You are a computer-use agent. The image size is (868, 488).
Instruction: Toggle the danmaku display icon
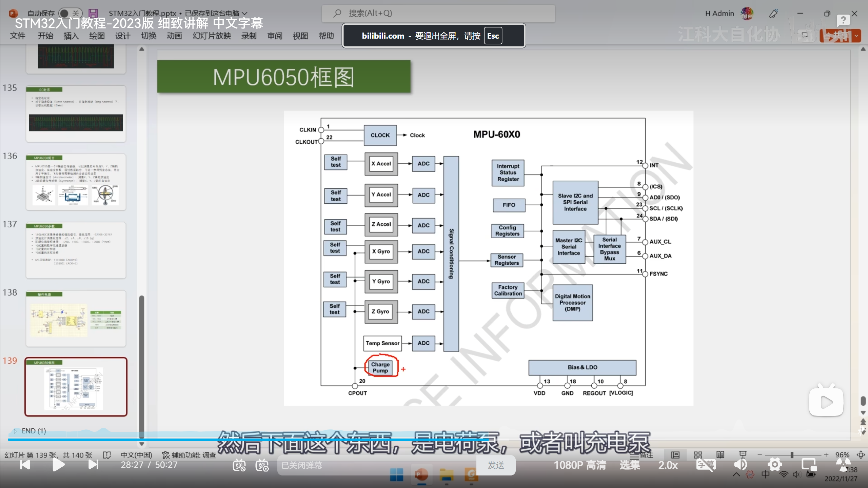pos(239,465)
